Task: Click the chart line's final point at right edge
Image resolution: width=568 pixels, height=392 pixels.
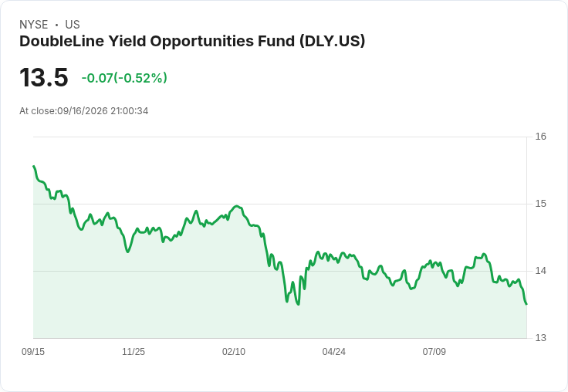Action: 526,304
